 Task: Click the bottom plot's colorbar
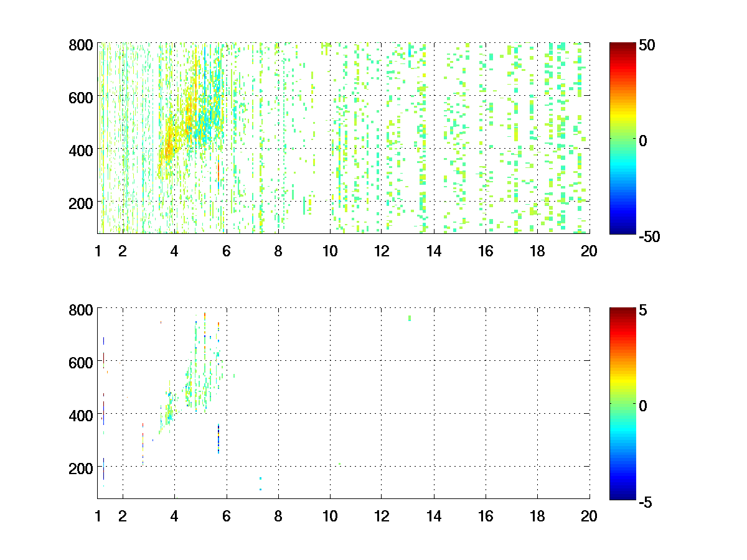coord(622,403)
